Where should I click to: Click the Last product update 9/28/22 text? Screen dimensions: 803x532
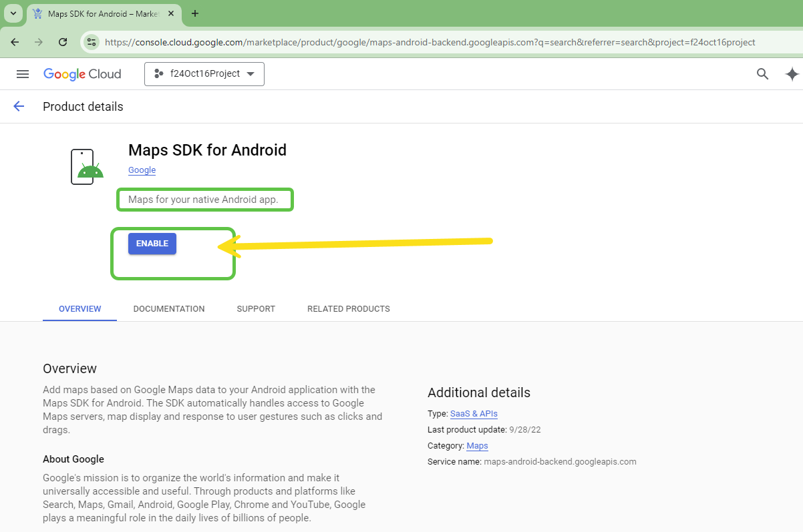(x=484, y=430)
